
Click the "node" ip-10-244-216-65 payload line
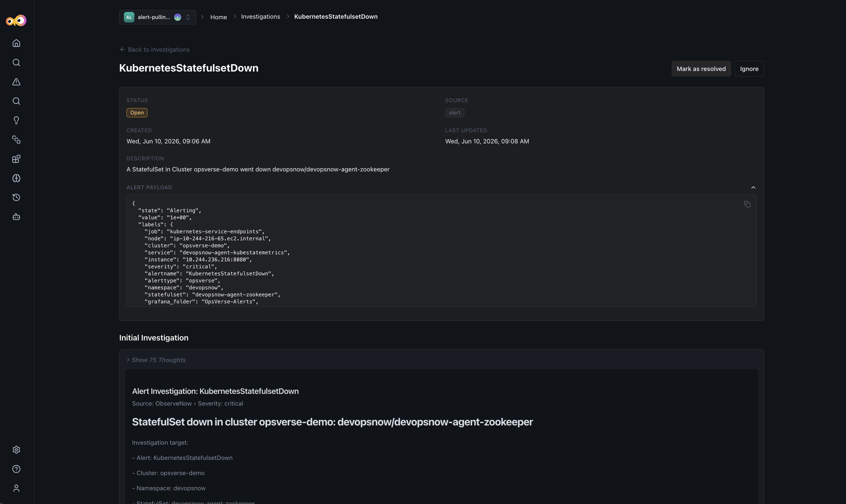(x=208, y=238)
